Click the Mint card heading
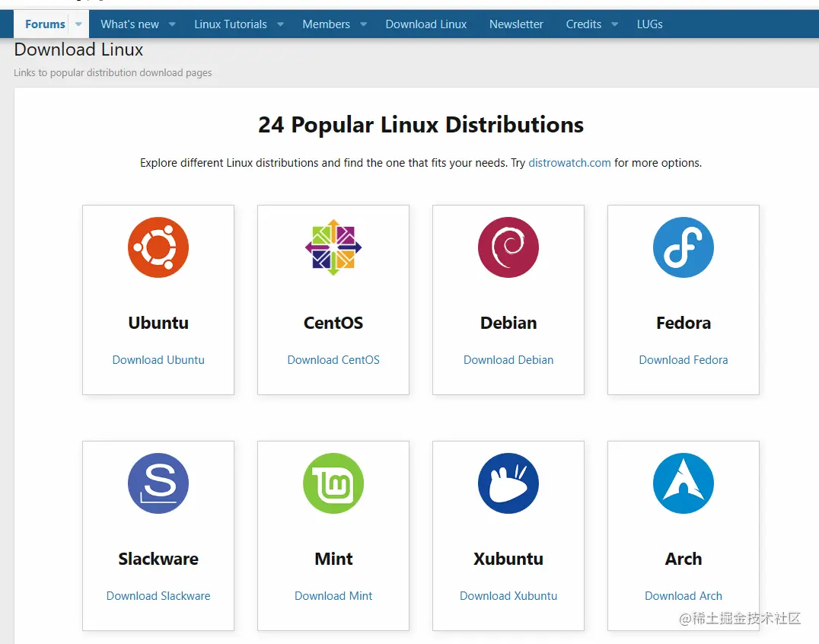Viewport: 819px width, 644px height. point(333,559)
